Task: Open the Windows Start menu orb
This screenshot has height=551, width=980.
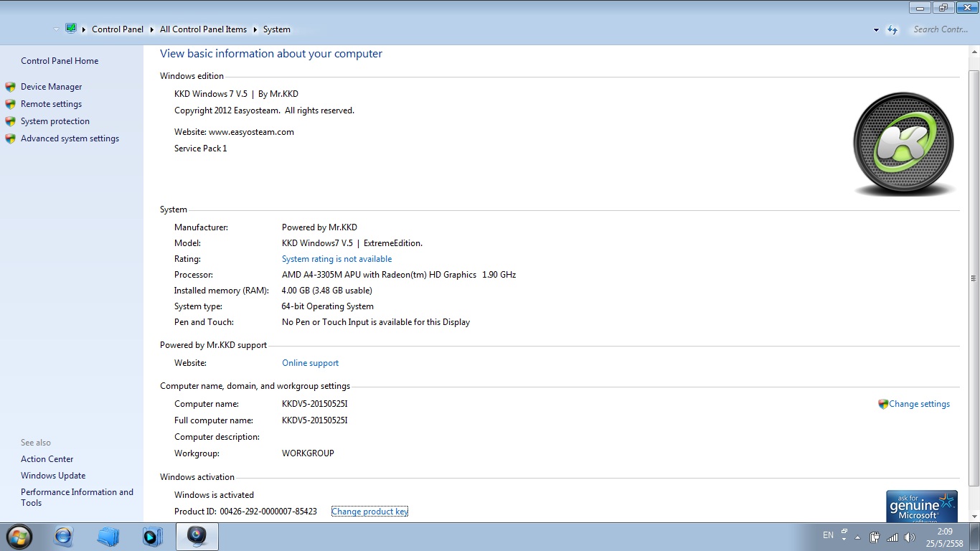Action: tap(19, 537)
